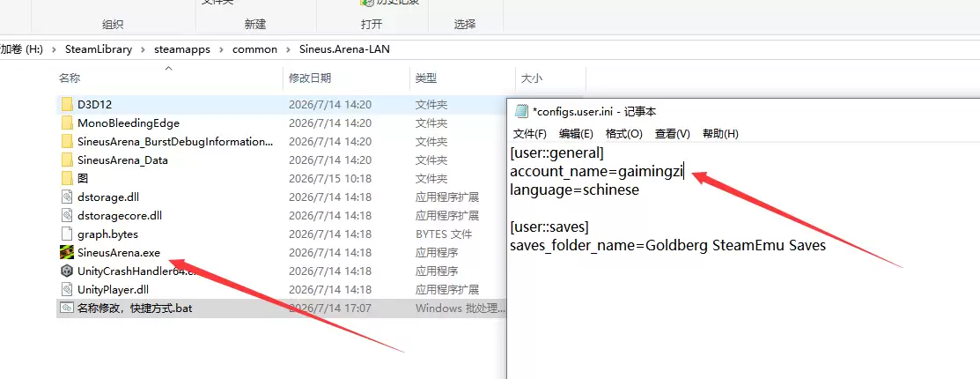Open the 帮助(H) menu in Notepad
This screenshot has width=980, height=379.
pos(720,134)
